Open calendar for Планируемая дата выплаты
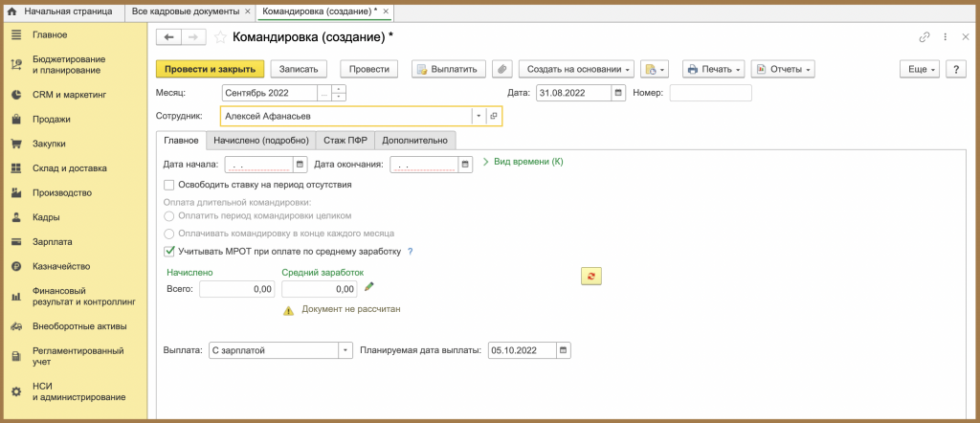 563,350
